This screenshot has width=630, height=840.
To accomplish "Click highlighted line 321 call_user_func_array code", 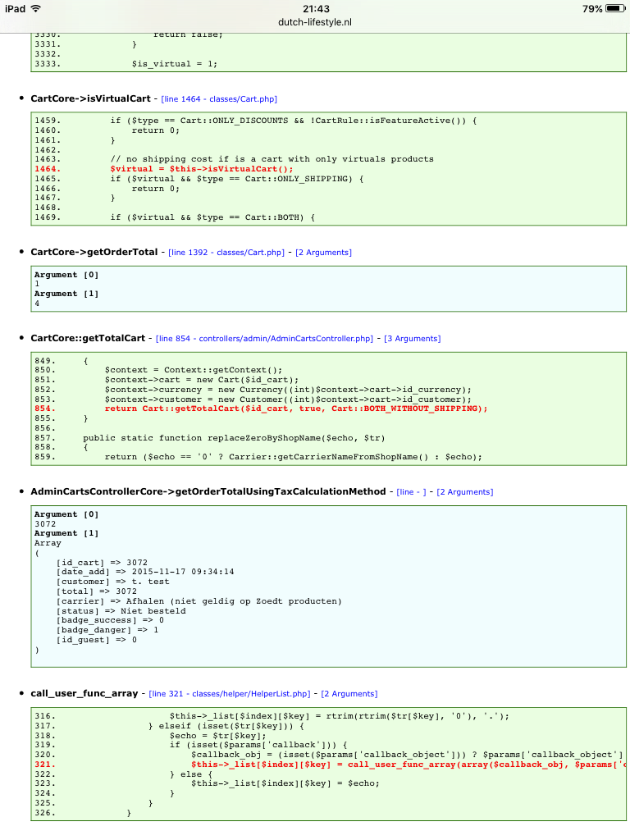I will pyautogui.click(x=409, y=765).
